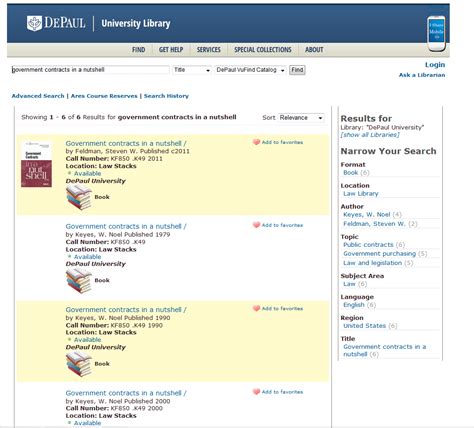Image resolution: width=474 pixels, height=428 pixels.
Task: Click the Find search button
Action: tap(297, 70)
